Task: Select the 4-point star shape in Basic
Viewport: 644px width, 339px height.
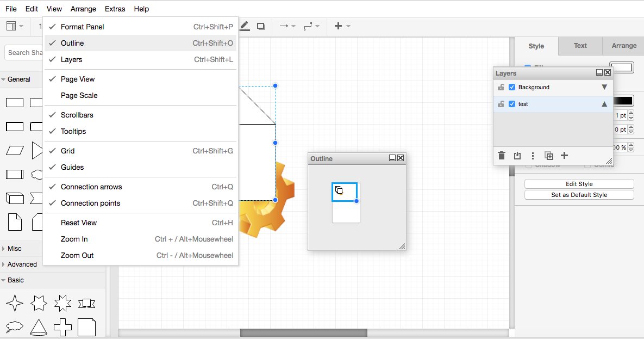Action: tap(15, 303)
